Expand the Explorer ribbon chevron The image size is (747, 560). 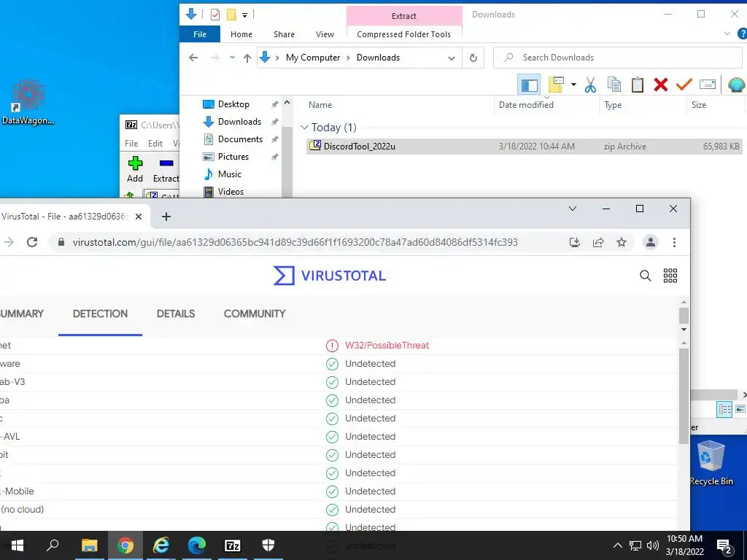pos(727,34)
